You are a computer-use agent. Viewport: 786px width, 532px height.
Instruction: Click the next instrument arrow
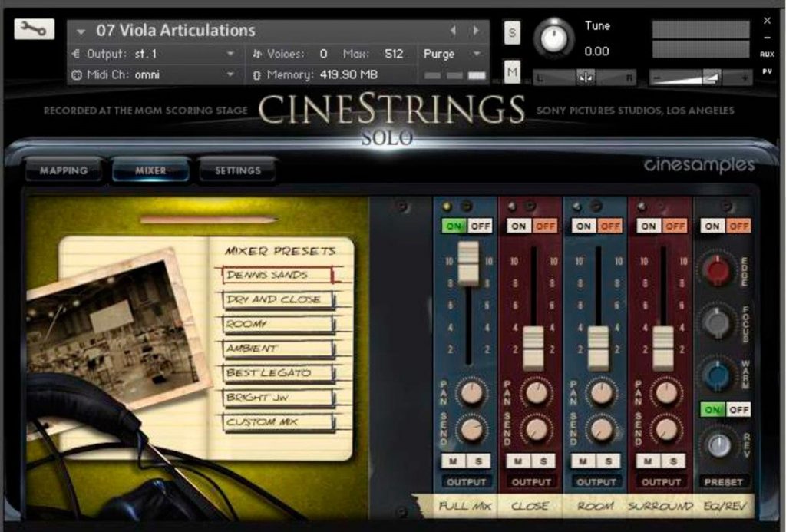(x=475, y=31)
